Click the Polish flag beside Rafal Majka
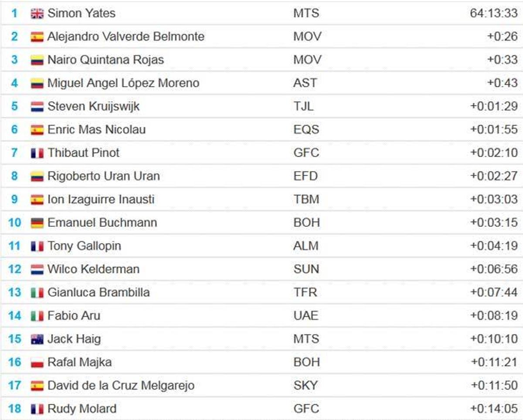This screenshot has height=420, width=523. point(37,362)
